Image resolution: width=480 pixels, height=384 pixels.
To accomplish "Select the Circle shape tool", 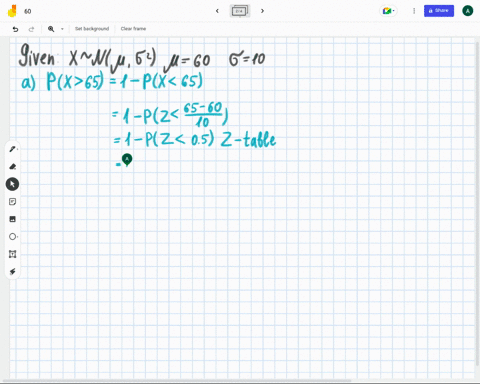I will 12,237.
